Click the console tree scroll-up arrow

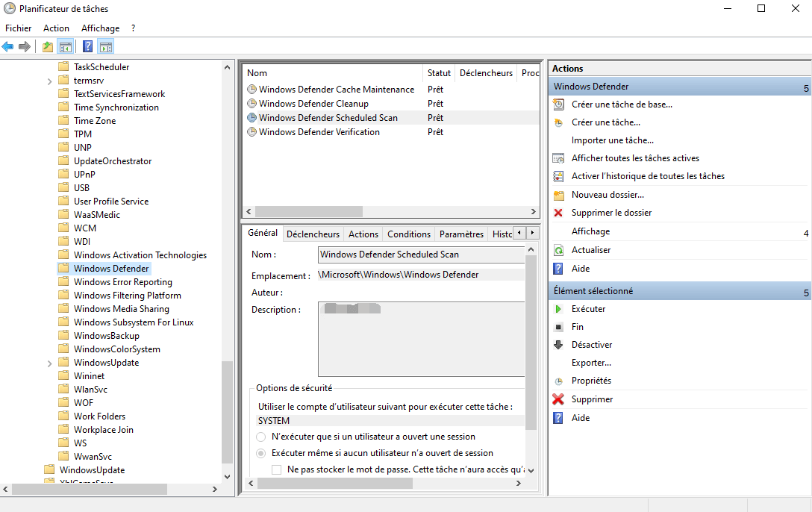[227, 67]
